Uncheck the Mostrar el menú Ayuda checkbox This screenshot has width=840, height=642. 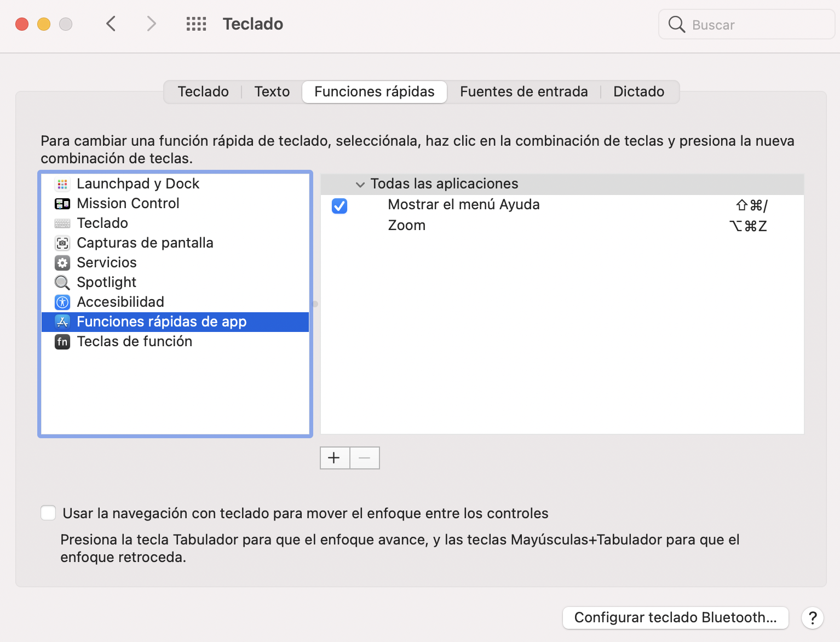pos(340,206)
